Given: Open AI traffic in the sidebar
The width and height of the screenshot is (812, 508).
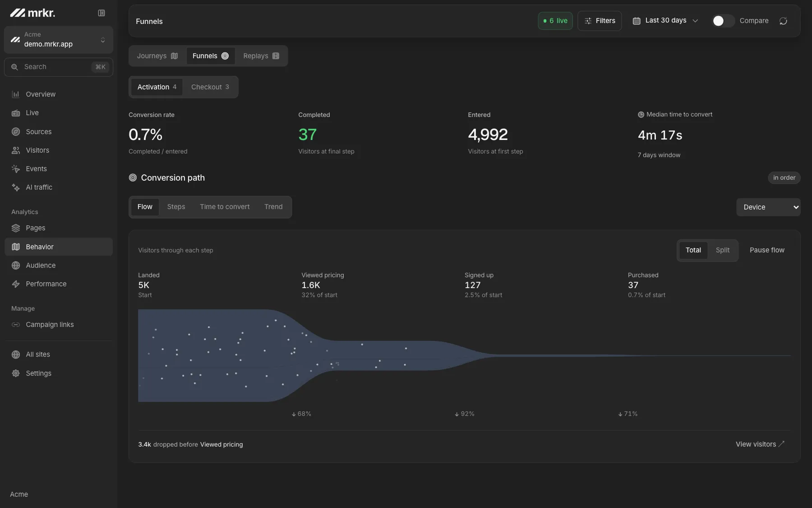Looking at the screenshot, I should [59, 187].
